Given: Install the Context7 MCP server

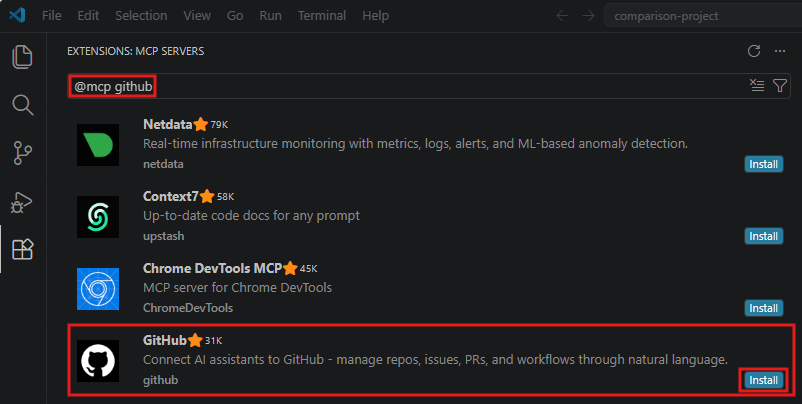Looking at the screenshot, I should [764, 236].
